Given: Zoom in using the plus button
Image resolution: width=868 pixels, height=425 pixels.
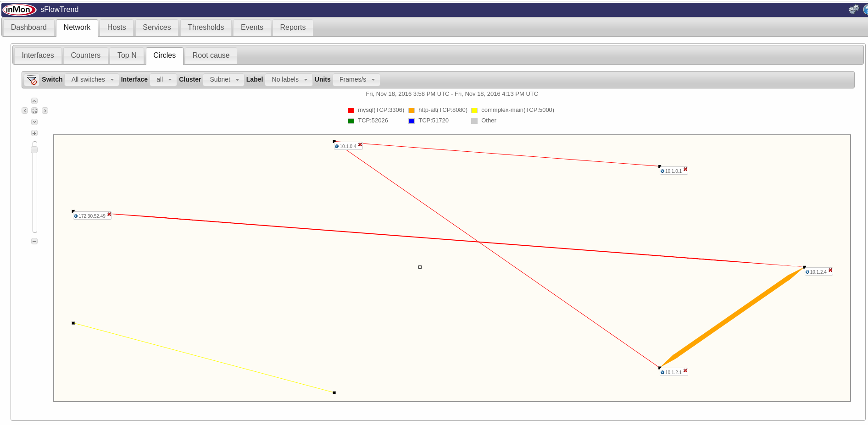Looking at the screenshot, I should [x=34, y=133].
